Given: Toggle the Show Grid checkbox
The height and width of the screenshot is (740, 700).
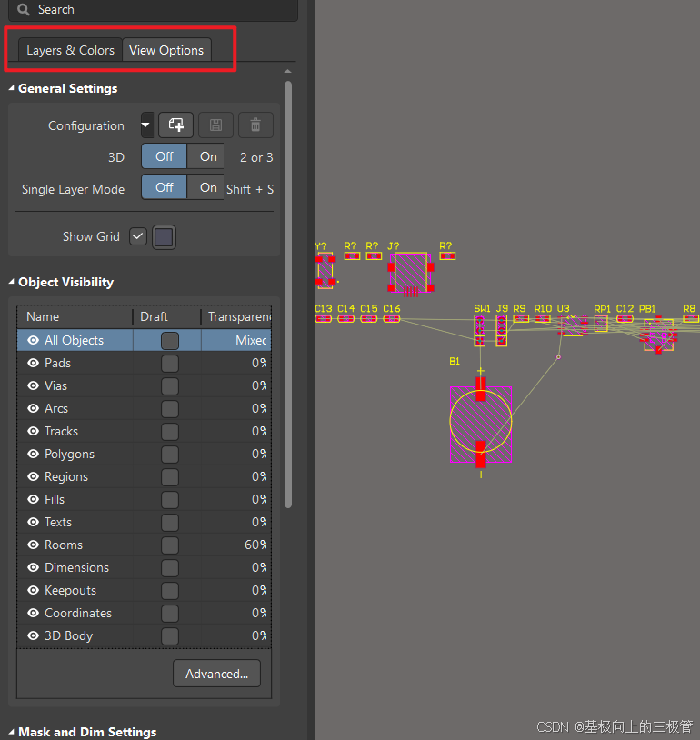Looking at the screenshot, I should pyautogui.click(x=138, y=236).
